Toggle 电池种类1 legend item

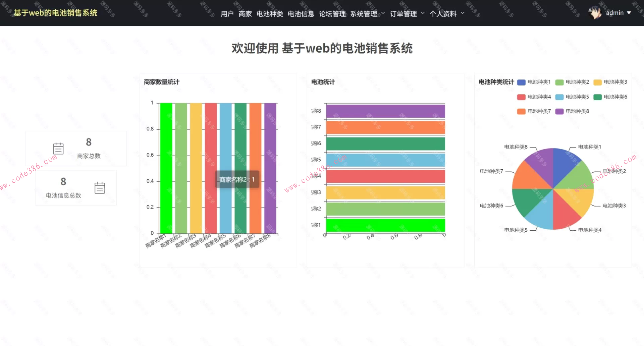pyautogui.click(x=534, y=82)
